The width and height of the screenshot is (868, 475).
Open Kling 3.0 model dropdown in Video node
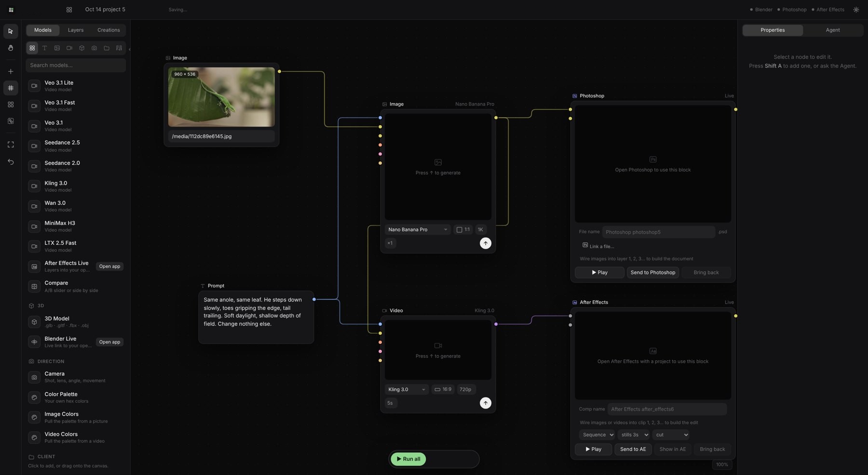click(x=407, y=390)
